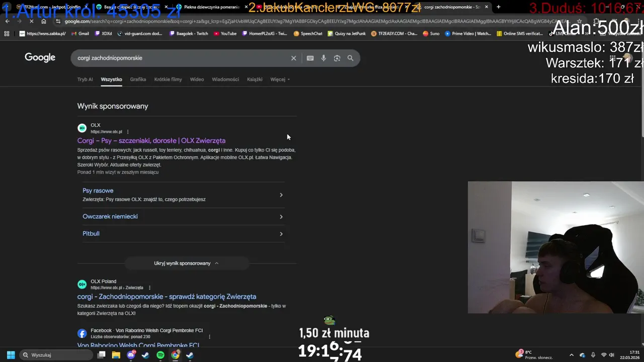Viewport: 644px width, 362px height.
Task: Start voice search with the microphone
Action: click(324, 58)
